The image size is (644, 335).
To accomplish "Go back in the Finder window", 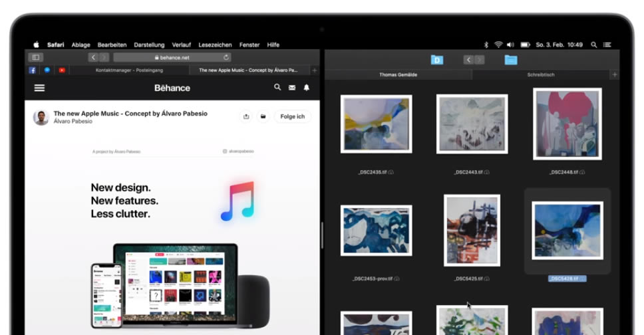I will coord(468,60).
